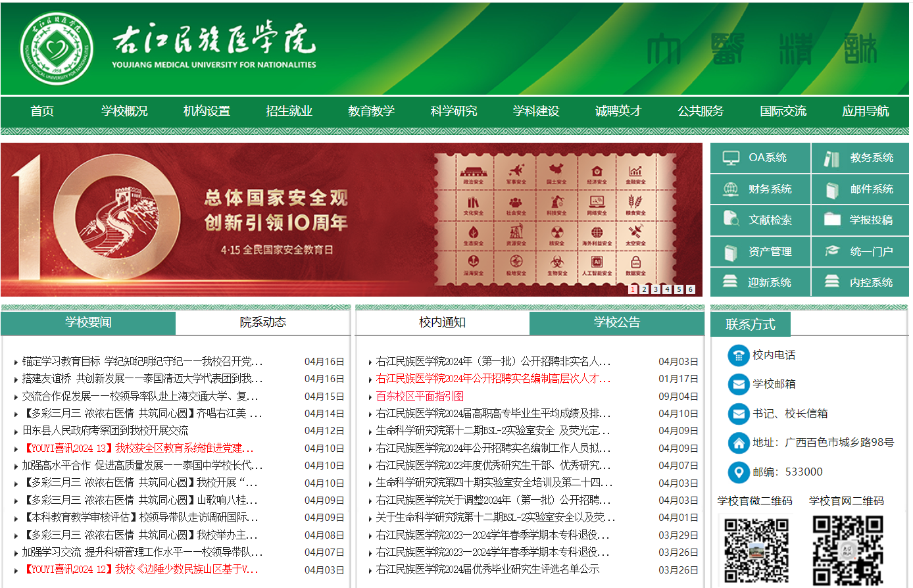Open the 统一门户 graduation cap icon
This screenshot has width=913, height=588.
tap(832, 251)
